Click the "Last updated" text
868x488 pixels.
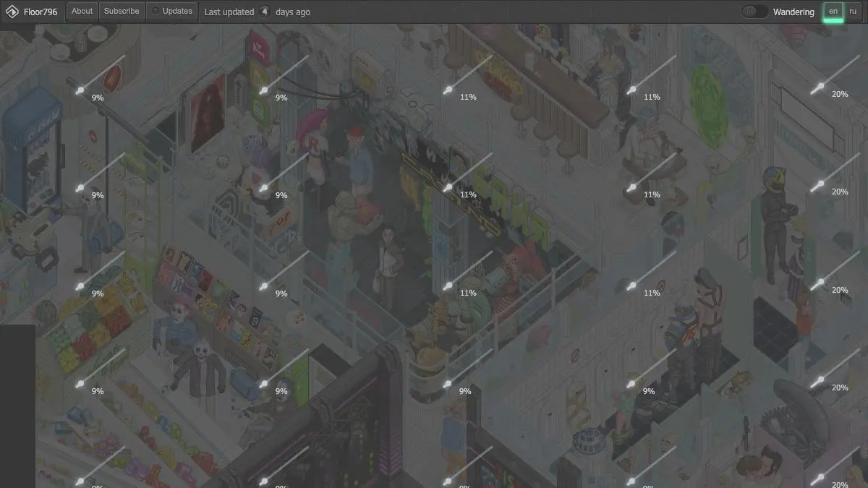pos(229,12)
